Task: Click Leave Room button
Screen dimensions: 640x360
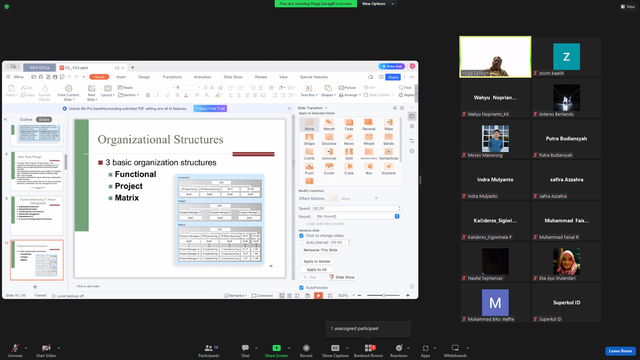Action: click(x=620, y=351)
